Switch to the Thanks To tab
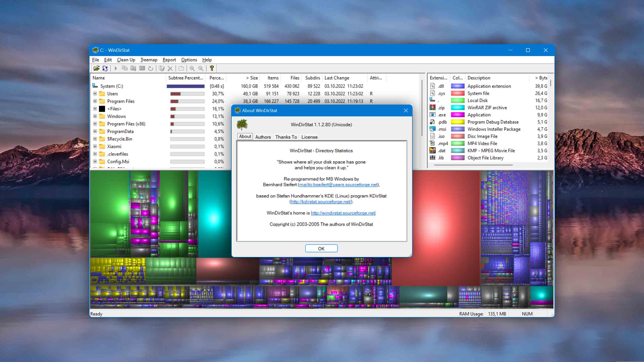Image resolution: width=644 pixels, height=362 pixels. 286,137
